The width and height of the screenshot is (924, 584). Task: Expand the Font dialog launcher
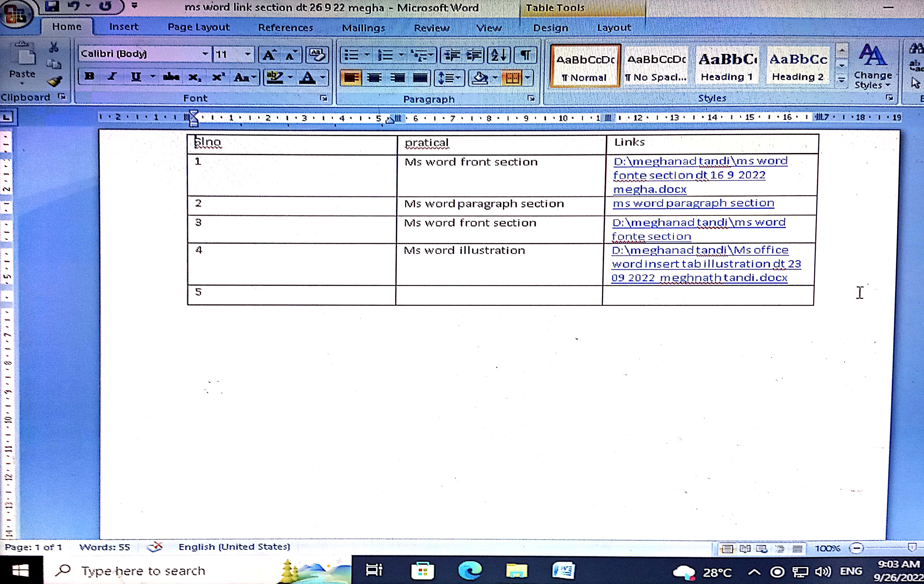tap(323, 98)
